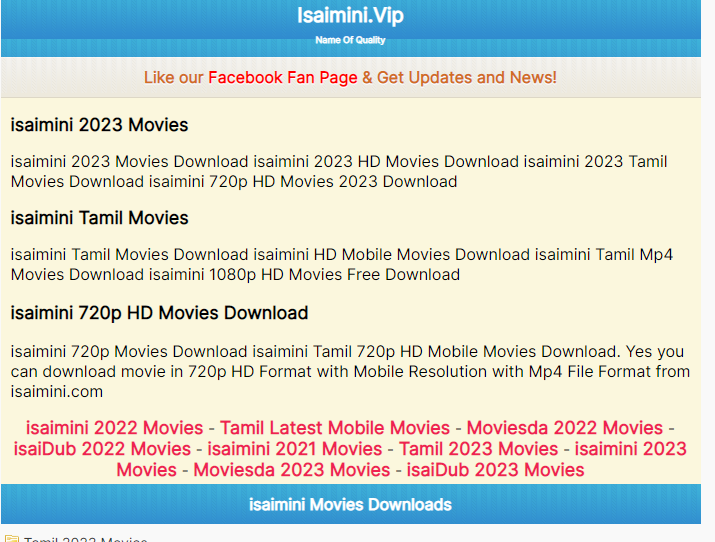Open Tamil Latest Mobile Movies link
Viewport: 715px width, 542px height.
pyautogui.click(x=335, y=428)
